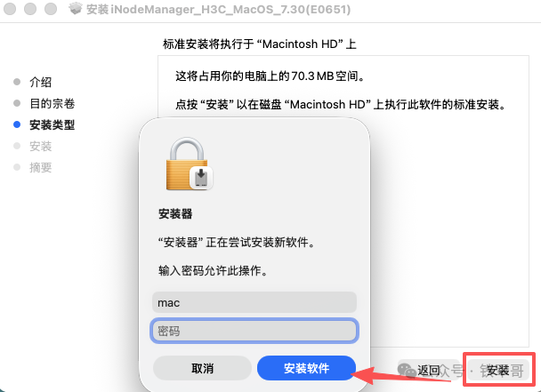The image size is (541, 392).
Task: Click the installer window title text
Action: 218,9
